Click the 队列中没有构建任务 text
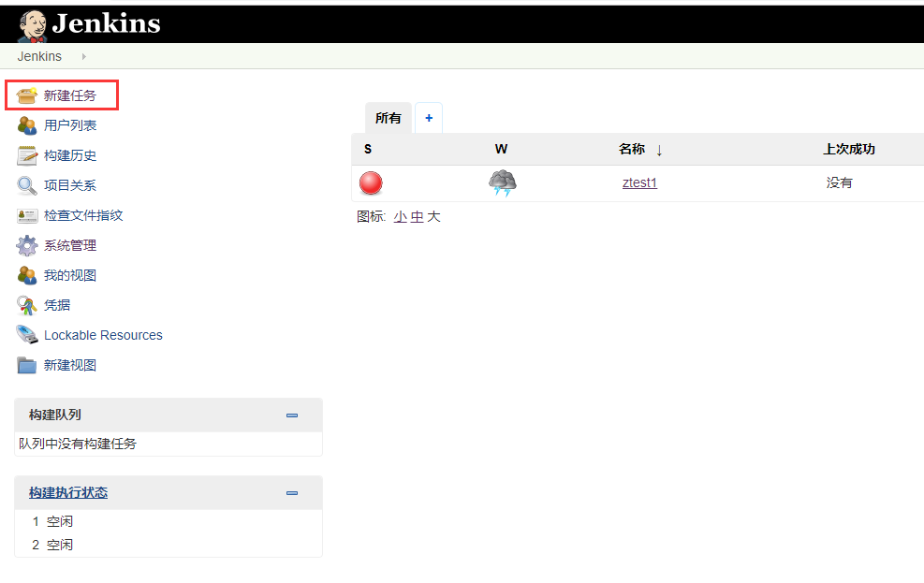Viewport: 924px width, 583px height. [78, 444]
